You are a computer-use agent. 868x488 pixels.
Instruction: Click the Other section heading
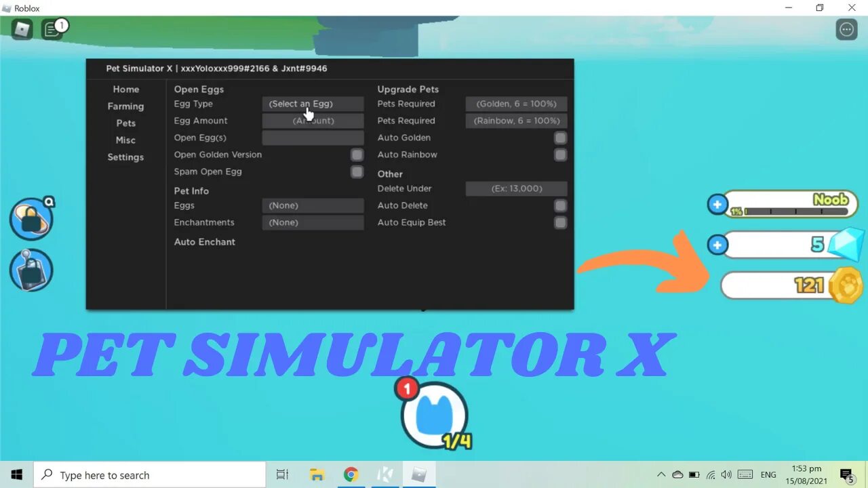[390, 174]
